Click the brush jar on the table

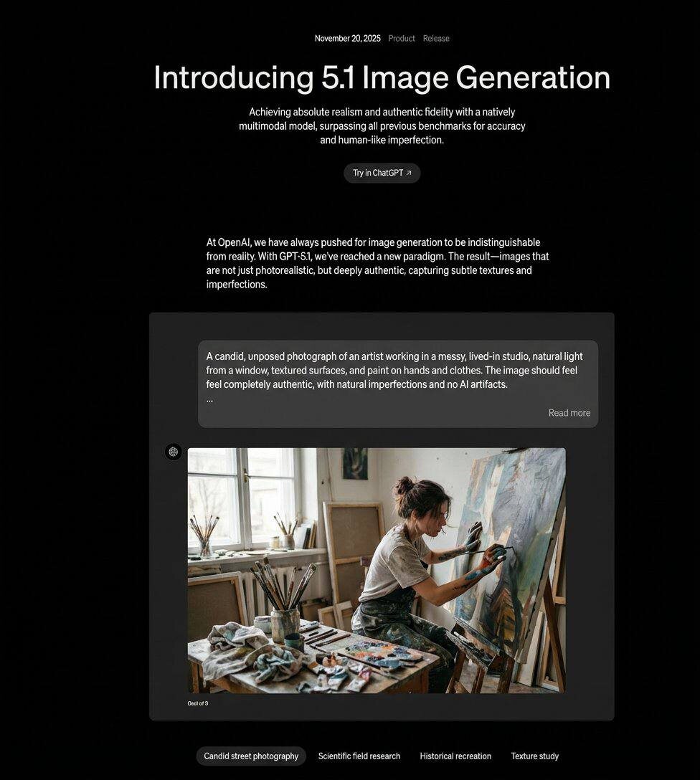[285, 626]
